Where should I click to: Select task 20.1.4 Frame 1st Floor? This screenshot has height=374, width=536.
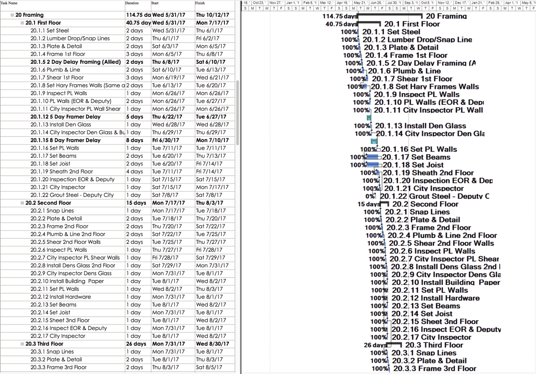pos(57,54)
